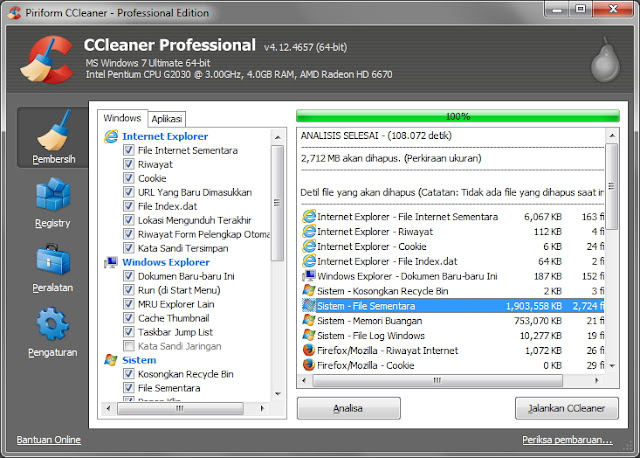
Task: Click the title bar CCleaner app icon
Action: point(14,13)
